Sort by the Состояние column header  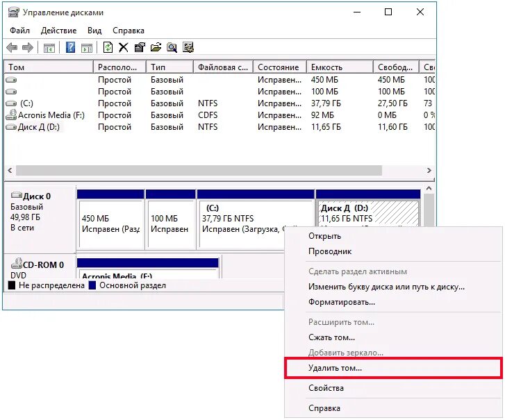point(280,67)
